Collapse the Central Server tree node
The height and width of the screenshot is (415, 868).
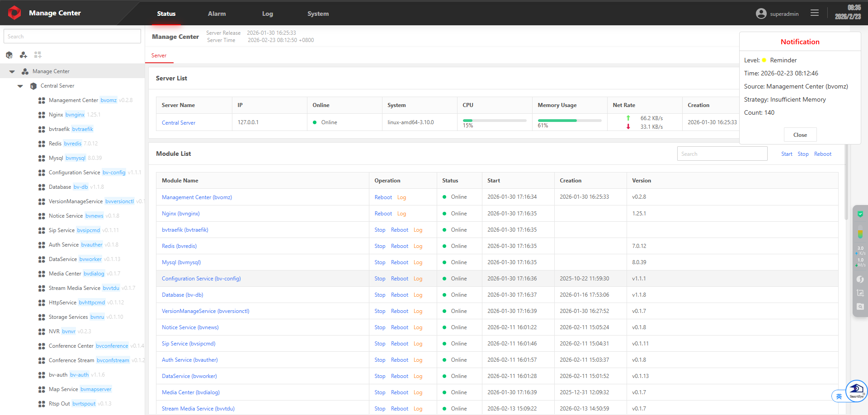click(x=20, y=86)
